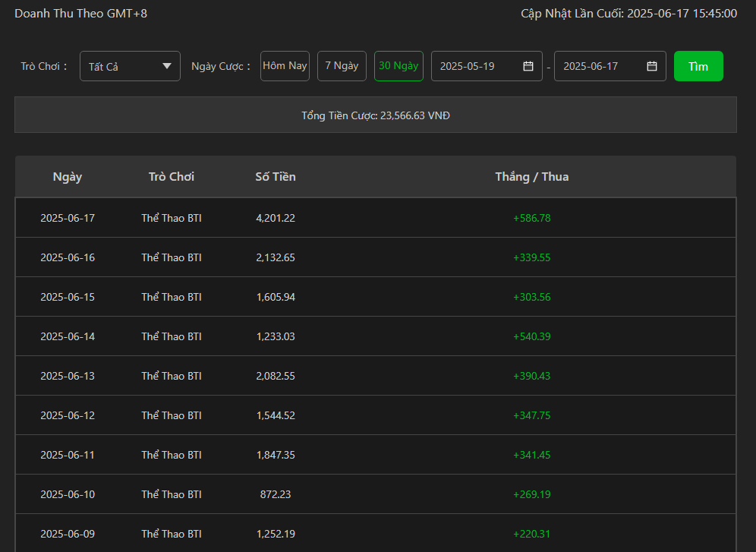Select the 'Hôm Nay' date filter

(x=285, y=66)
